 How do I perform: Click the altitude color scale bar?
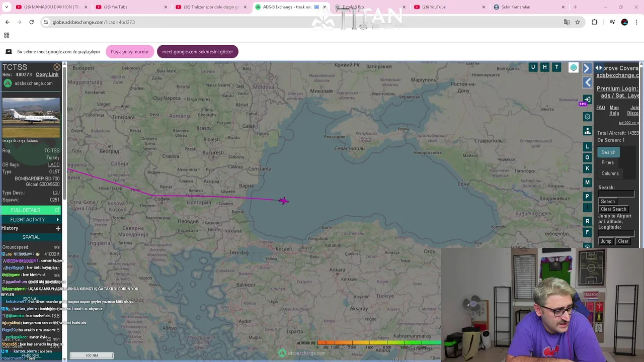click(x=379, y=343)
